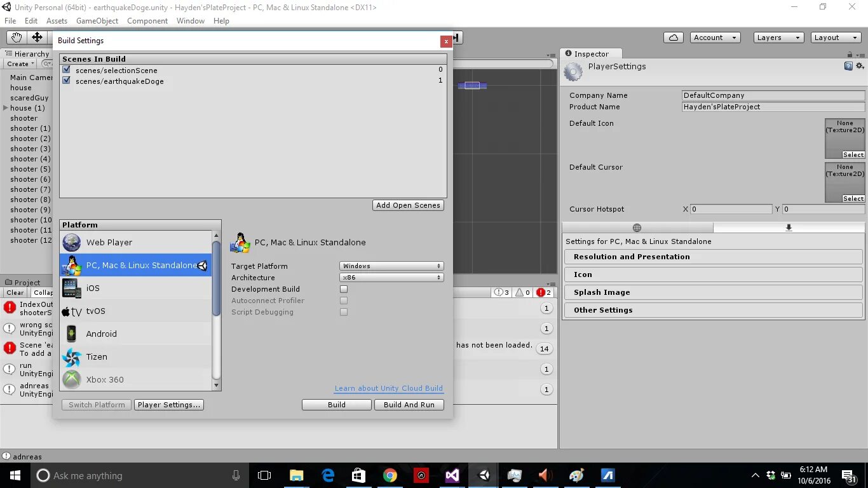Click Cortana microphone icon
Screen dimensions: 868x488
236,475
